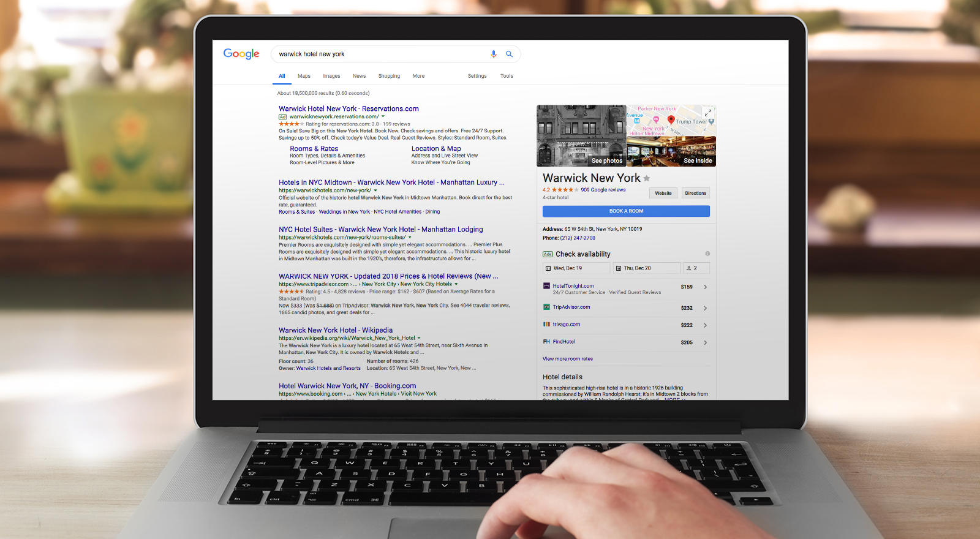Expand the HotelTonight.com $159 rate chevron
The height and width of the screenshot is (539, 980).
pos(705,287)
